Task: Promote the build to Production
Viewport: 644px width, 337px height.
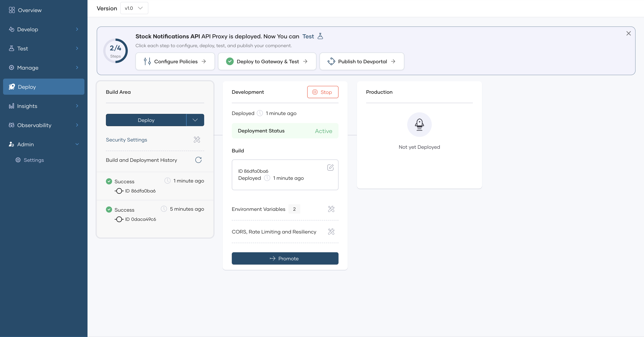Action: point(285,258)
